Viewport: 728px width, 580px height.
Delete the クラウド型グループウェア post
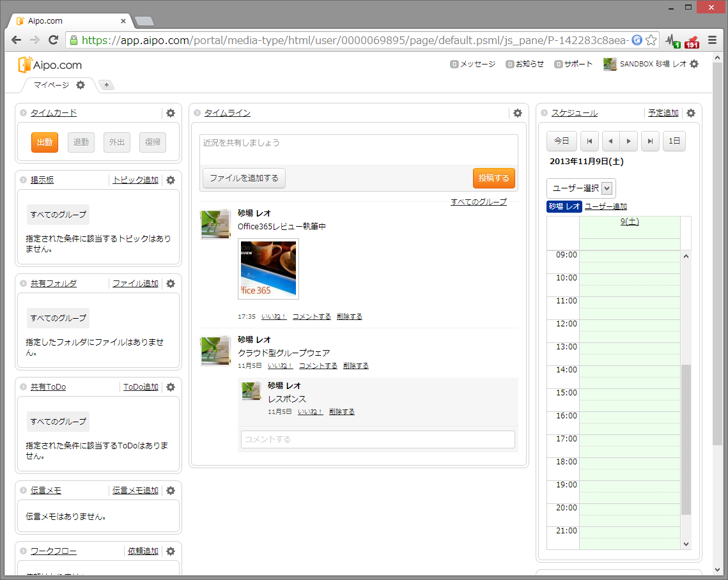pyautogui.click(x=355, y=365)
